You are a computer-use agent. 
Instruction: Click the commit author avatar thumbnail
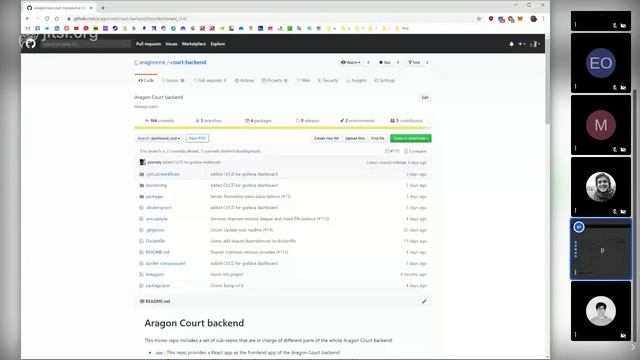(142, 162)
